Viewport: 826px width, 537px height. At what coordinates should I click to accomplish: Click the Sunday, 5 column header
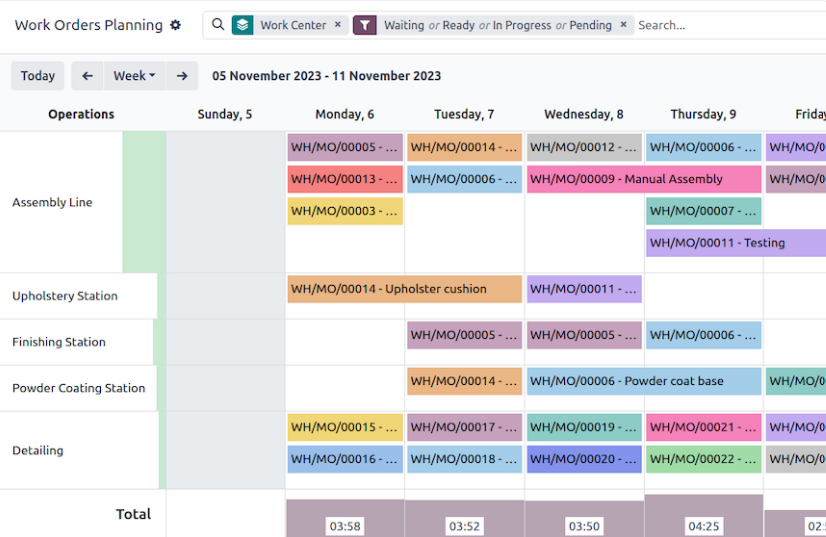pyautogui.click(x=225, y=114)
